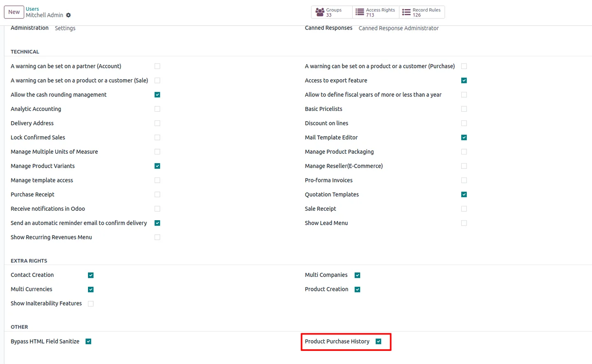This screenshot has height=364, width=592.
Task: Enable Manage Multiple Units of Measure
Action: pos(157,152)
